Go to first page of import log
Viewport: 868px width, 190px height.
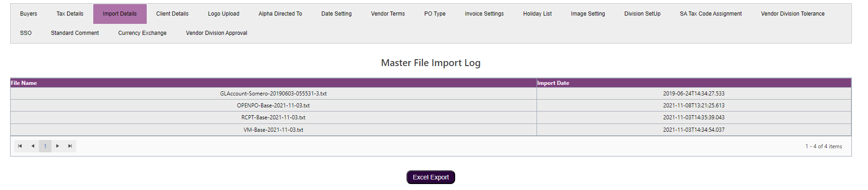(x=20, y=146)
